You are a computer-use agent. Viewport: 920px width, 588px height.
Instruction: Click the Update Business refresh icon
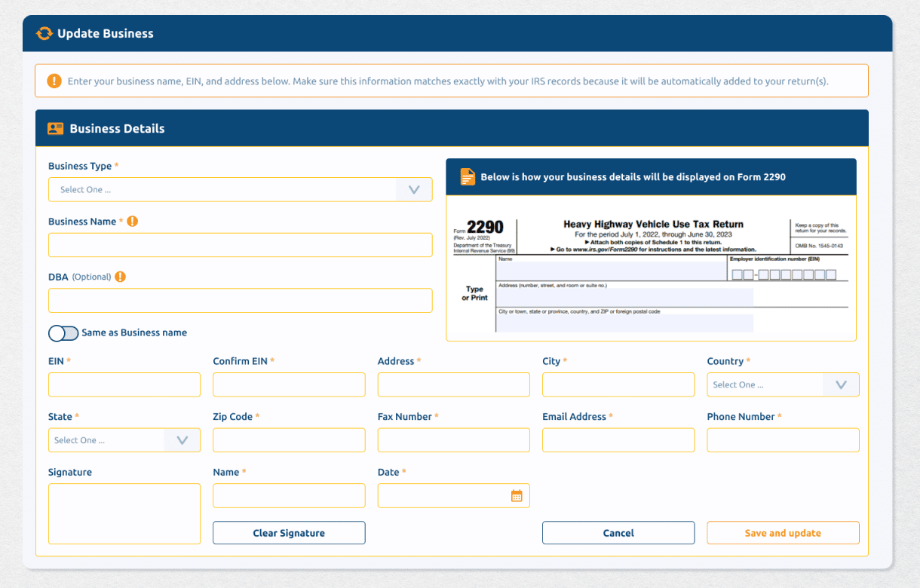coord(44,33)
